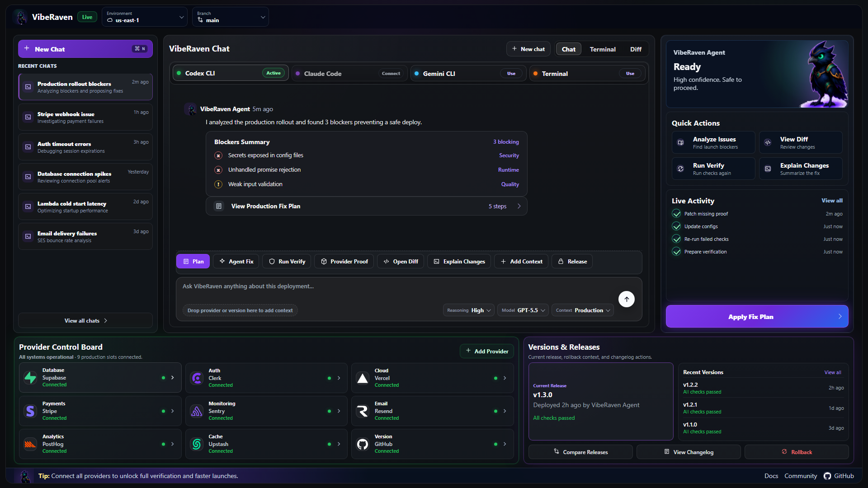This screenshot has width=868, height=488.
Task: Click the Secrets exposed error icon
Action: 218,155
